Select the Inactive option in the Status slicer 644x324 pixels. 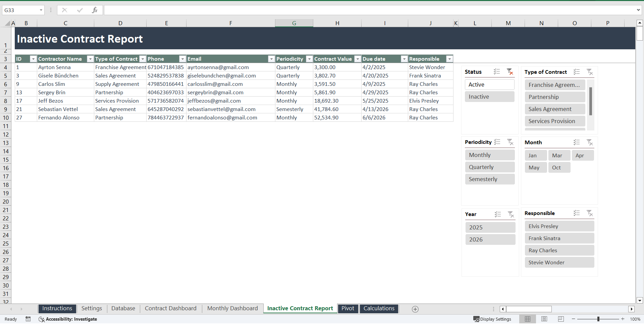(x=490, y=97)
